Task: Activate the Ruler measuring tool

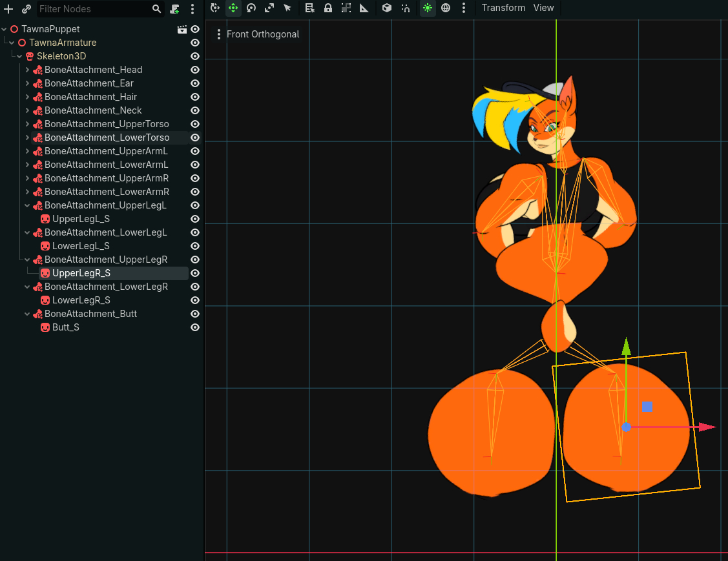Action: point(364,8)
